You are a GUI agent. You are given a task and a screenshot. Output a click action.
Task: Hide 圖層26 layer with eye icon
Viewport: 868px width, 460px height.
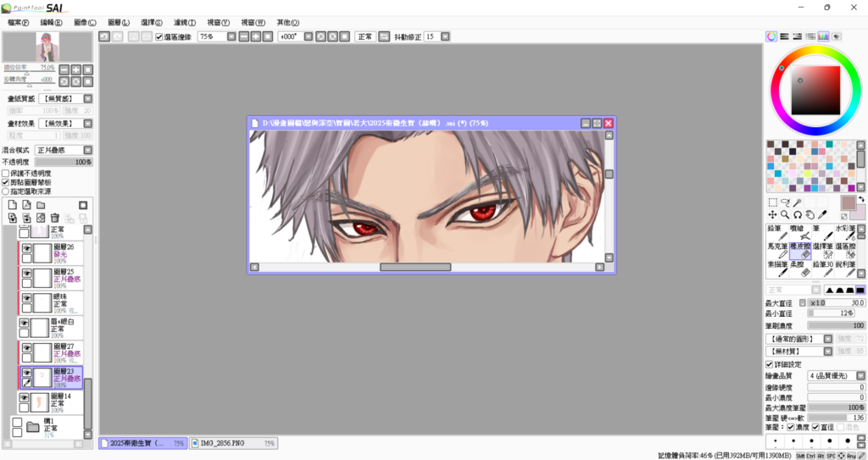(x=26, y=248)
